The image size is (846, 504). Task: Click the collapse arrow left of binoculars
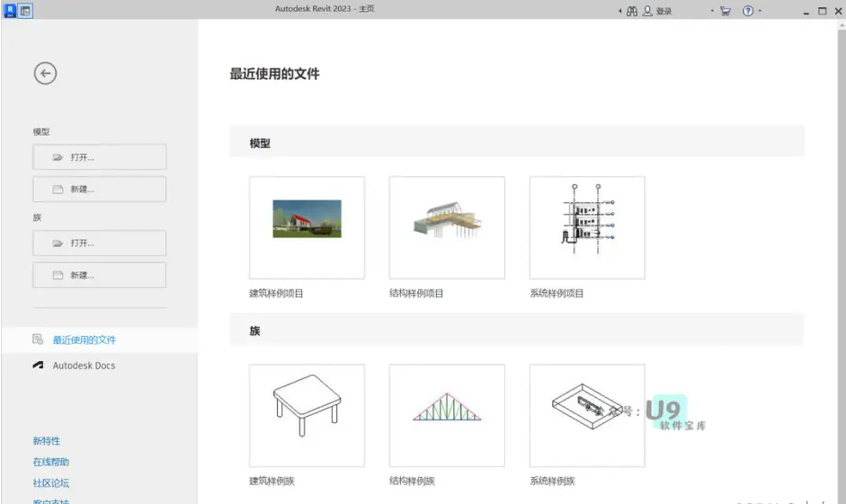click(620, 11)
